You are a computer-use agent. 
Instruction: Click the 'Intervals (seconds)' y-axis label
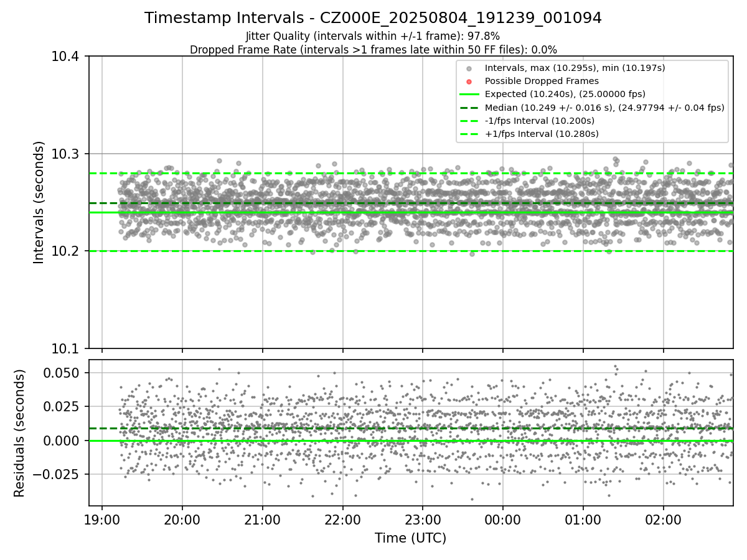click(x=39, y=202)
